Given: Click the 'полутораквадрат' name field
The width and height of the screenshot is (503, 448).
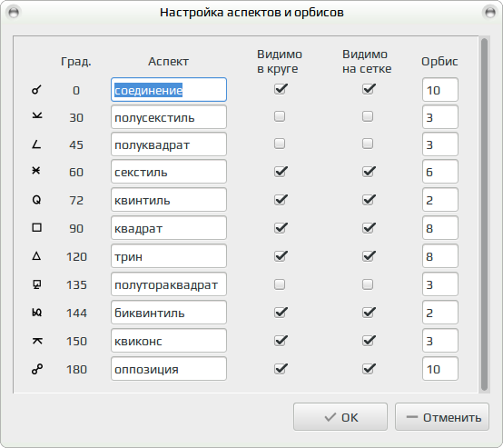Looking at the screenshot, I should pyautogui.click(x=169, y=284).
